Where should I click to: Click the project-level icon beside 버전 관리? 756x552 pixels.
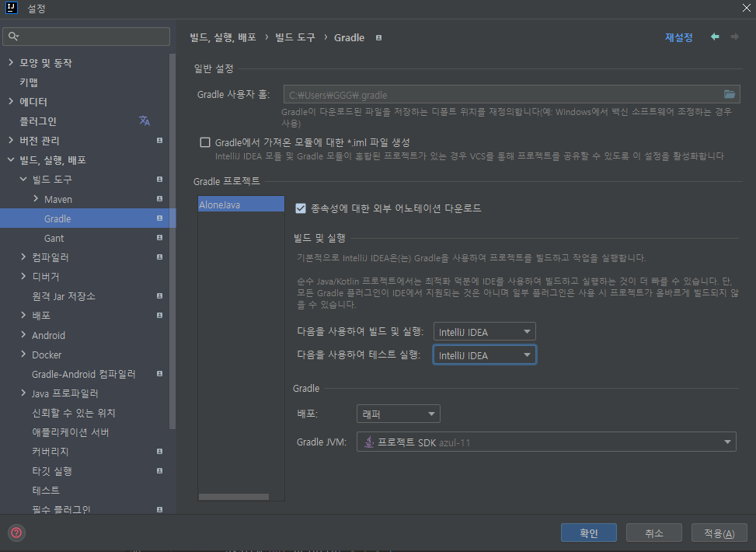[x=159, y=141]
